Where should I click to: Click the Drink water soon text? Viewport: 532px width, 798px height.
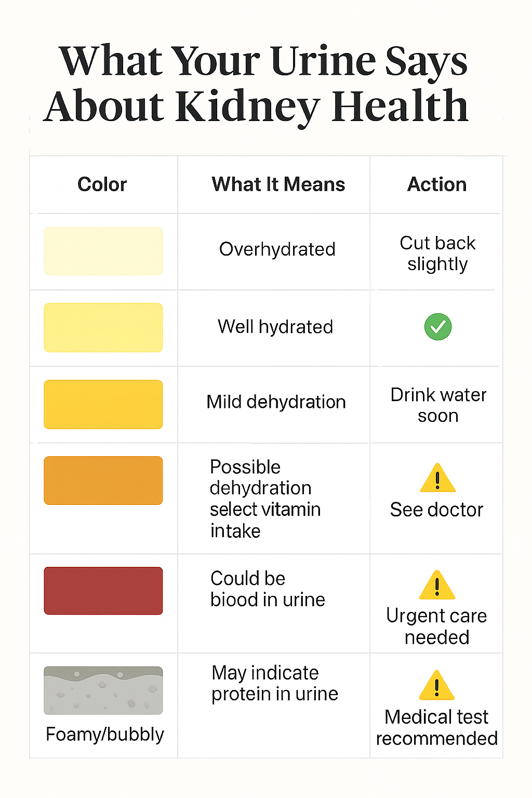point(438,405)
